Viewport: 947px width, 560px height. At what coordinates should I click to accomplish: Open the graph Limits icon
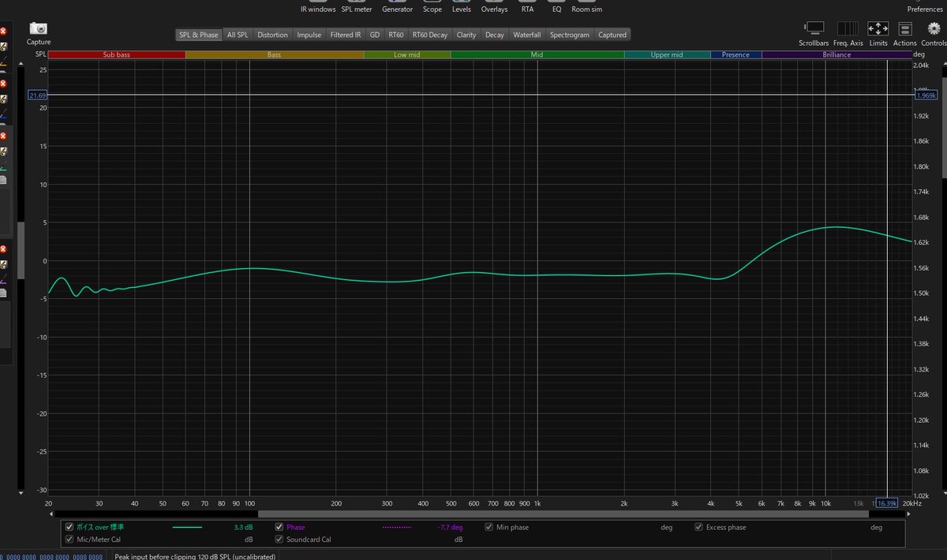point(878,28)
